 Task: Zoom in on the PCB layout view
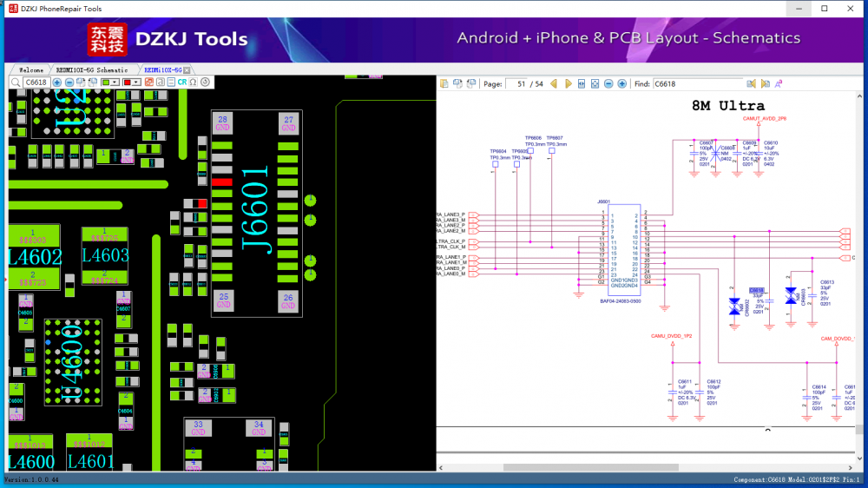pyautogui.click(x=57, y=82)
